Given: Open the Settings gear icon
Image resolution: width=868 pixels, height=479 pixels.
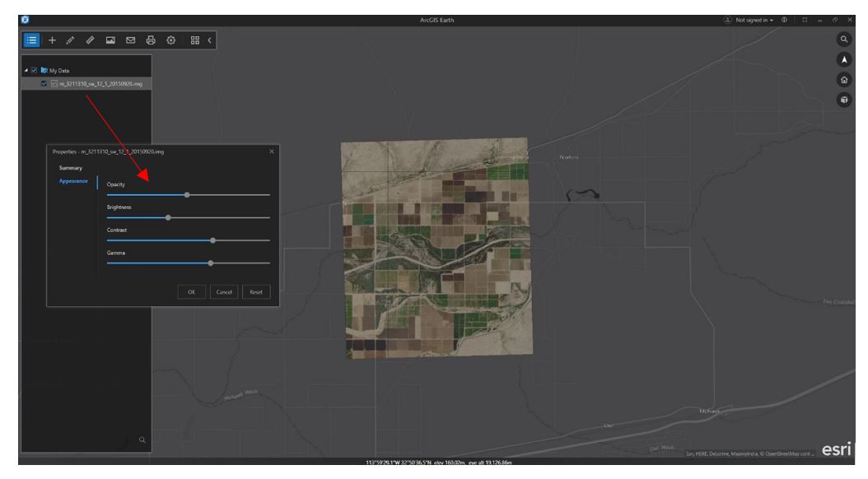Looking at the screenshot, I should tap(171, 40).
